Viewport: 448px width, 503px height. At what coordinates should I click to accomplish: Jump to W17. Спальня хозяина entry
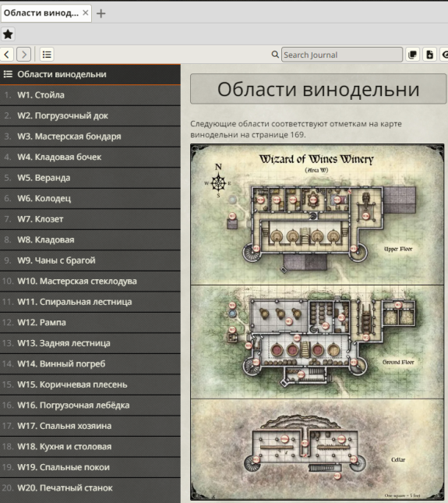pyautogui.click(x=90, y=426)
